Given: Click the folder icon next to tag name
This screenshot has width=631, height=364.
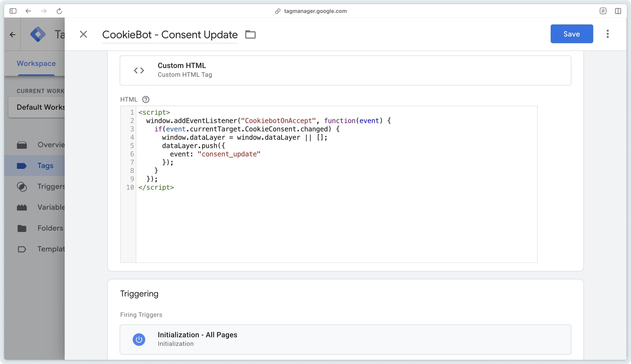Looking at the screenshot, I should (250, 34).
